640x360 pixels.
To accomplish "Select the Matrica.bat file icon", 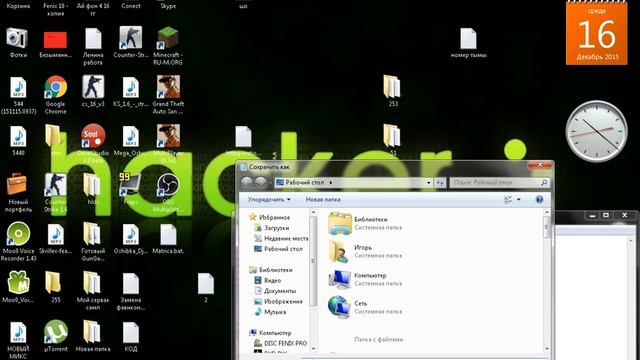I will click(x=168, y=234).
